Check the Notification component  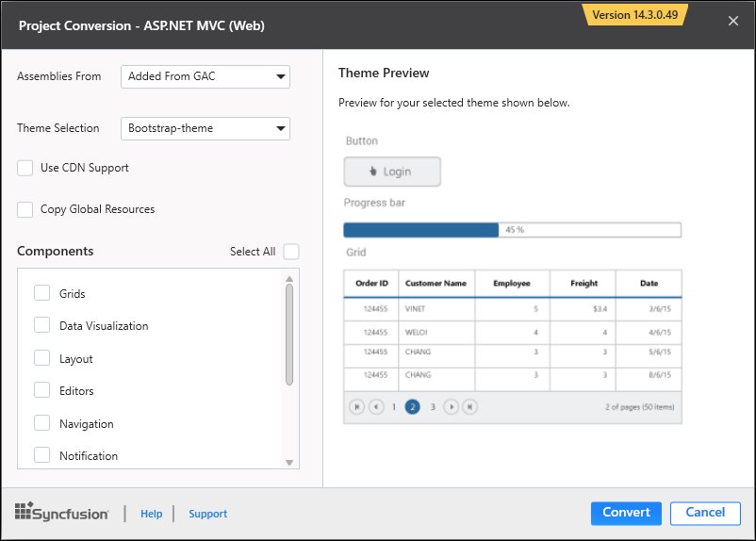41,454
